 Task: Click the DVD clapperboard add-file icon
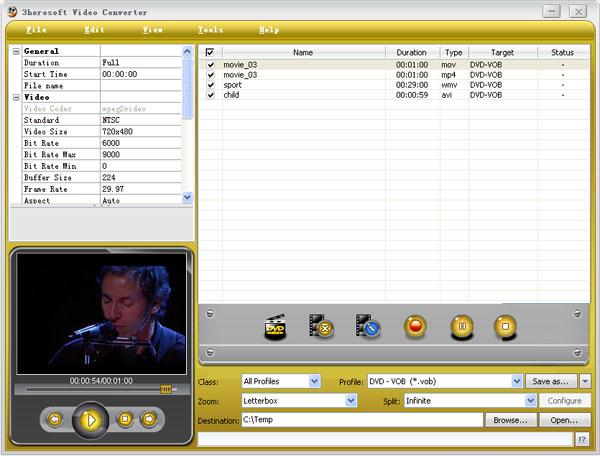275,327
